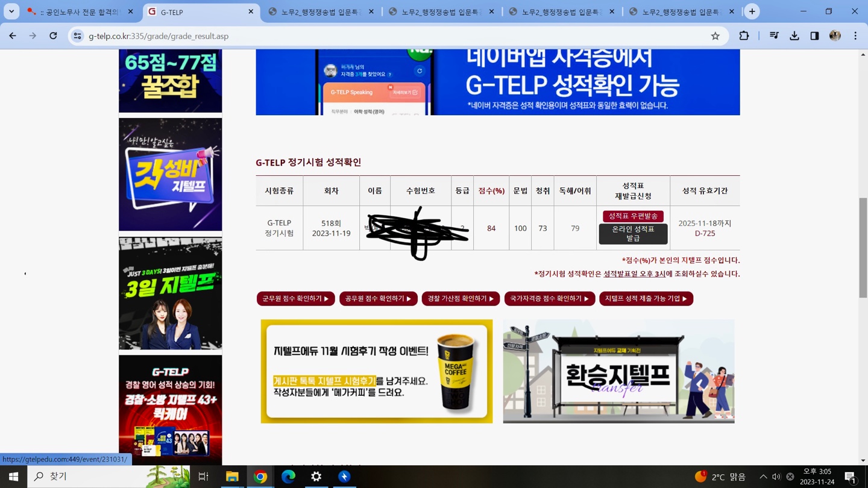Click the G-TELP 정기시험 성적확인 heading

[309, 162]
